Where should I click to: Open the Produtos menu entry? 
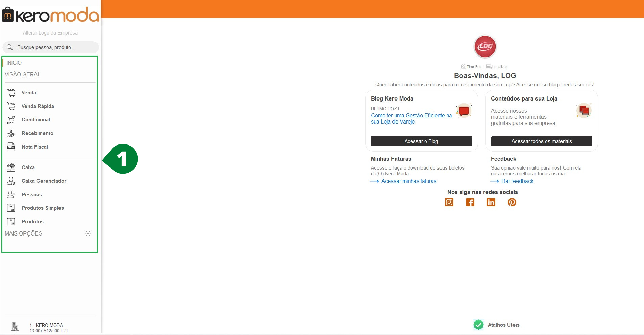[32, 222]
